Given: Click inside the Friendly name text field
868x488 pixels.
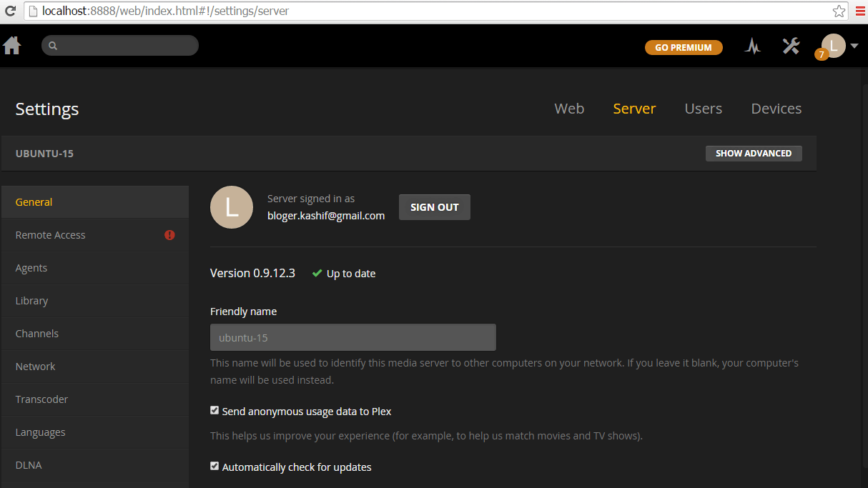Looking at the screenshot, I should click(352, 337).
